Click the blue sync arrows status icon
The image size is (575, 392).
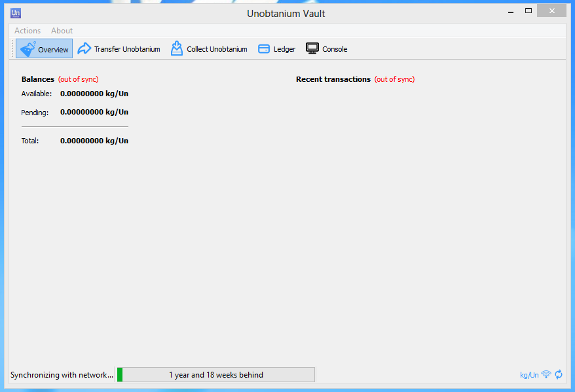click(559, 375)
